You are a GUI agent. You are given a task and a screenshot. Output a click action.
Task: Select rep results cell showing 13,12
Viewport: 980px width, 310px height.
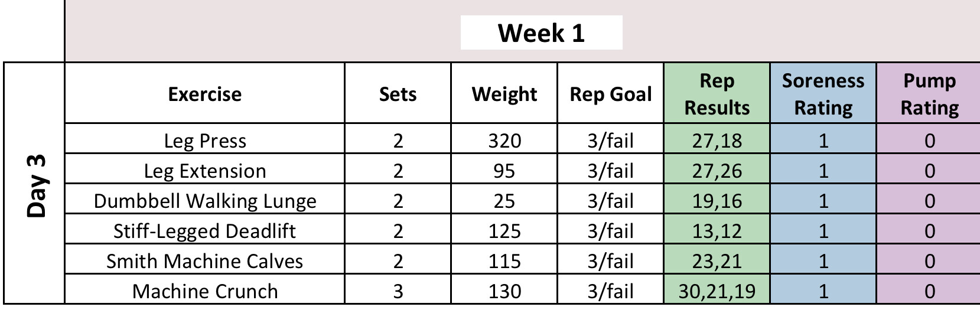pos(717,231)
